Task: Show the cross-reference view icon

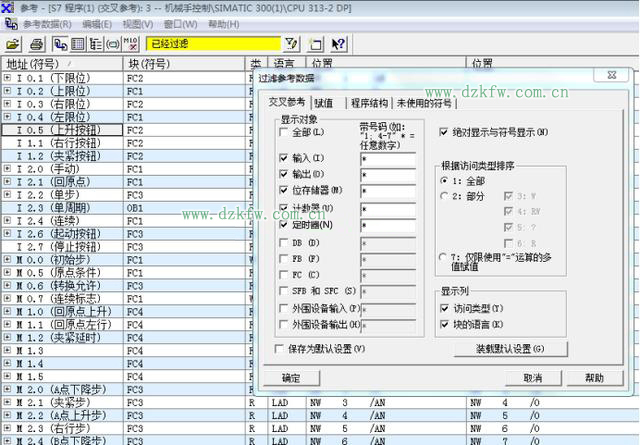Action: [x=60, y=44]
